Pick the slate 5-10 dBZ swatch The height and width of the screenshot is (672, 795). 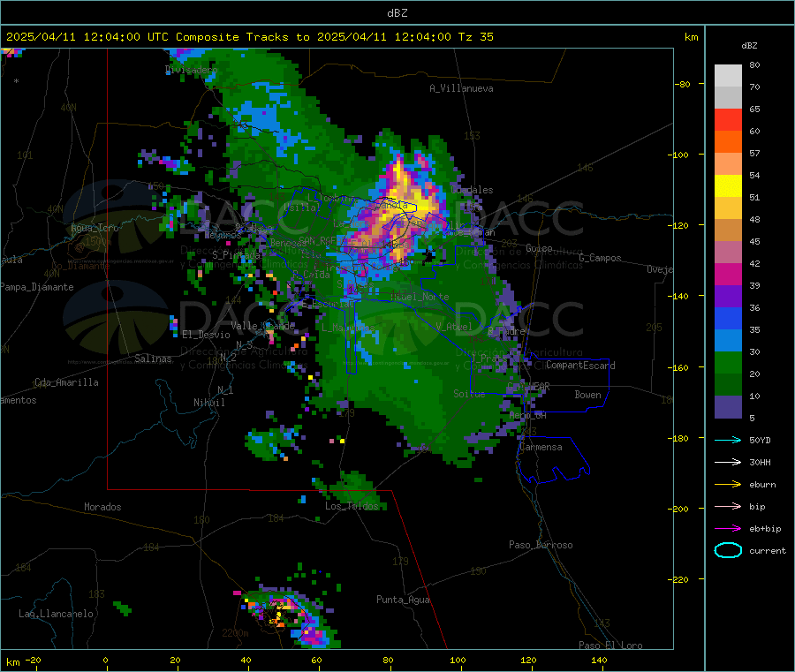tap(728, 407)
